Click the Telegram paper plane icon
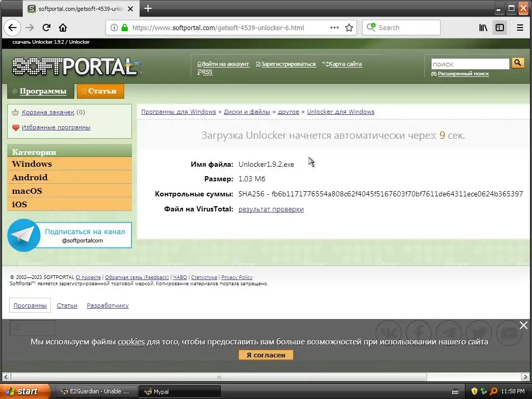The height and width of the screenshot is (399, 532). pyautogui.click(x=24, y=235)
